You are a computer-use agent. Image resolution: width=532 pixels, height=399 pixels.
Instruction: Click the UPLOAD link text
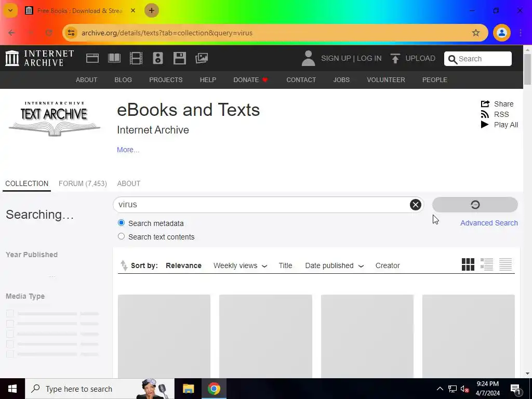point(420,58)
